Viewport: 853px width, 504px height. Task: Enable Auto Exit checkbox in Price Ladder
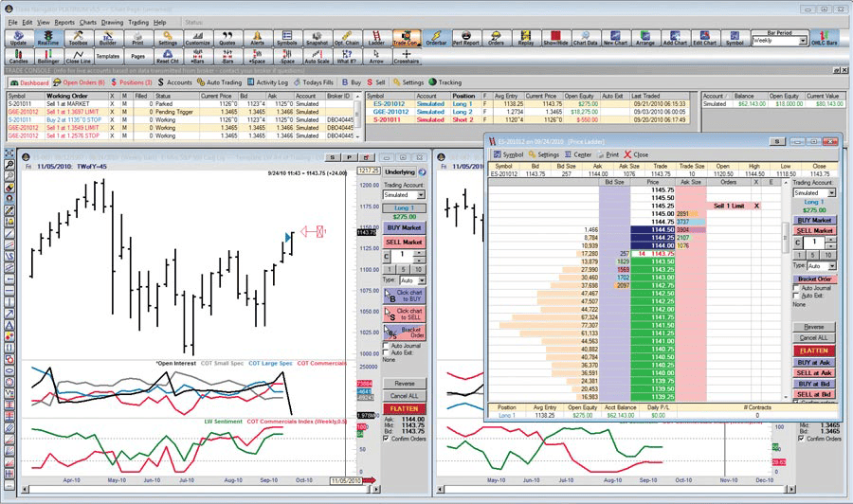tap(796, 296)
